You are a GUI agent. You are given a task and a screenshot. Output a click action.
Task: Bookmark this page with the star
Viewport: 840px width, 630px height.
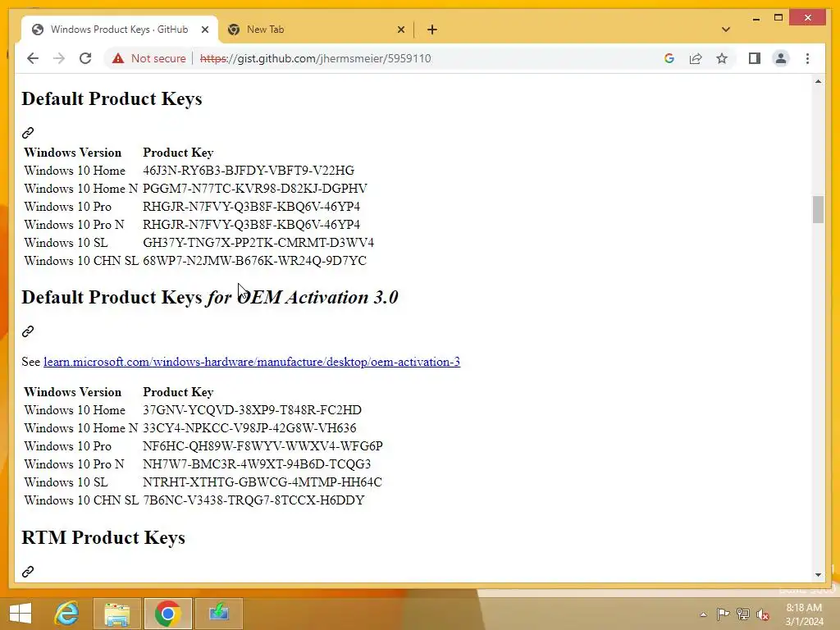722,58
